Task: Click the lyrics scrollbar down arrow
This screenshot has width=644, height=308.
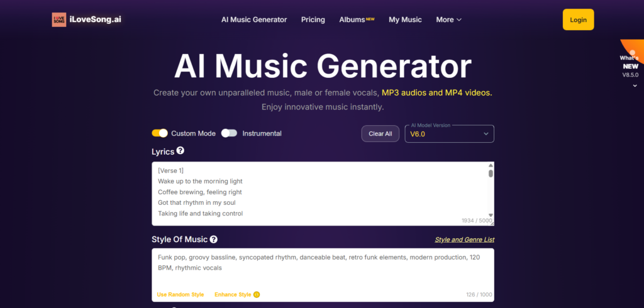Action: click(x=491, y=215)
